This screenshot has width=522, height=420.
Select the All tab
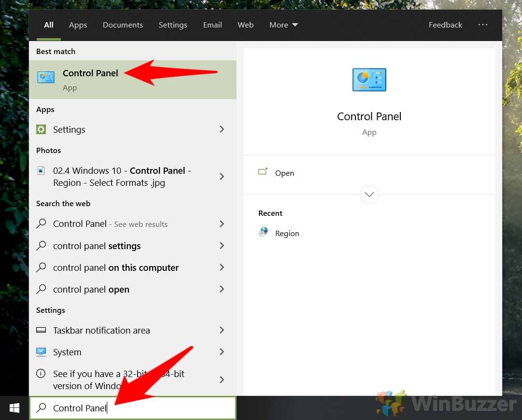point(49,25)
